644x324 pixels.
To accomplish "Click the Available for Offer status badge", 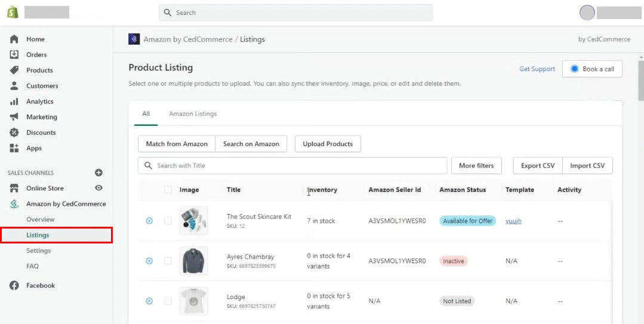I will tap(467, 221).
